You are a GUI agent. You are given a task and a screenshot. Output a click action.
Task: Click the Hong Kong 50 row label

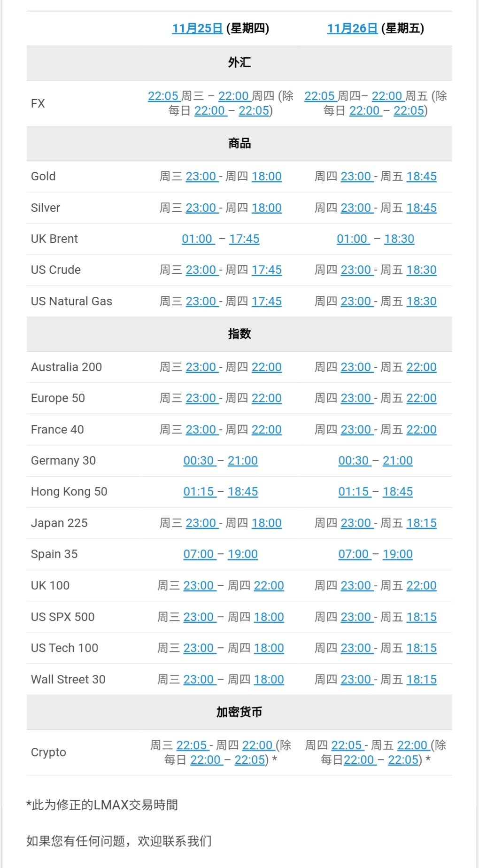(x=69, y=492)
